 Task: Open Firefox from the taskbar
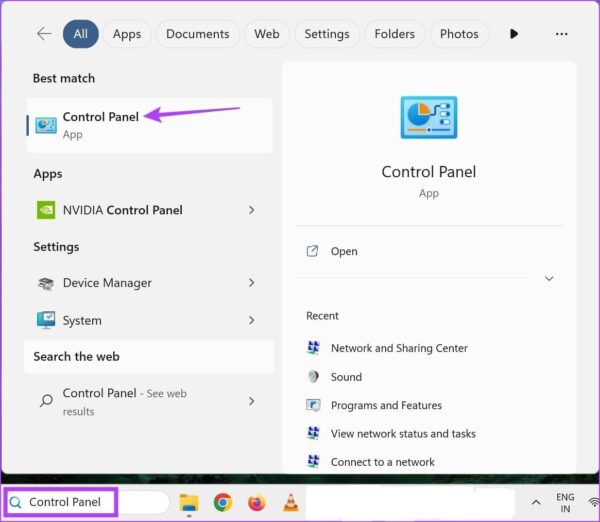(257, 502)
